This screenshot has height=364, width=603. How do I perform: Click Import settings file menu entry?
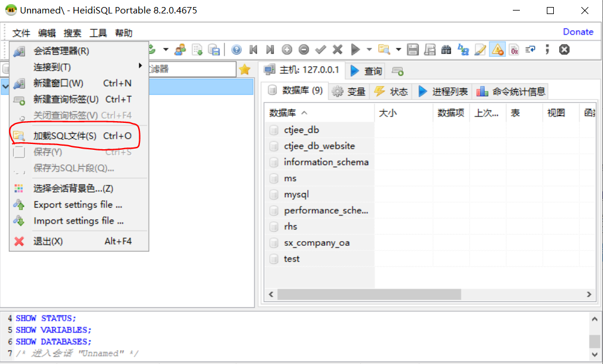(x=79, y=221)
